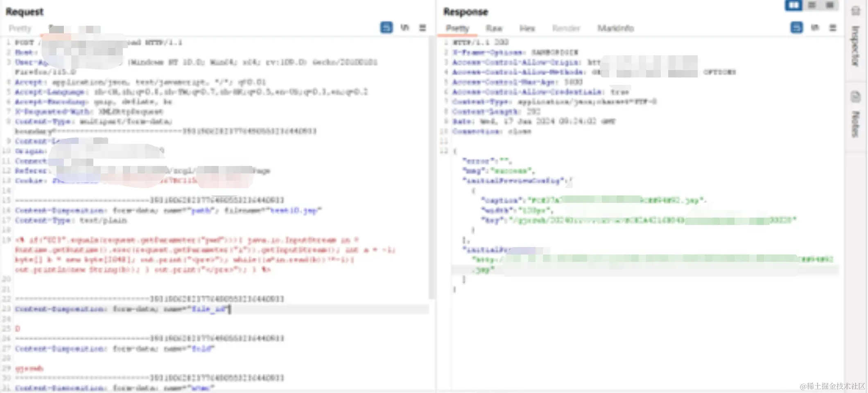Expand the Notes side label
The image size is (868, 393).
pos(855,124)
